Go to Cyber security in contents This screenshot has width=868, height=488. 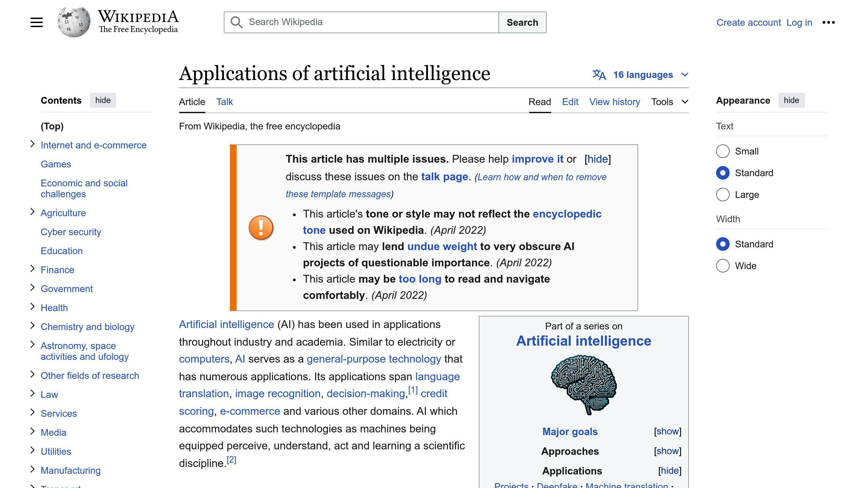click(x=71, y=232)
